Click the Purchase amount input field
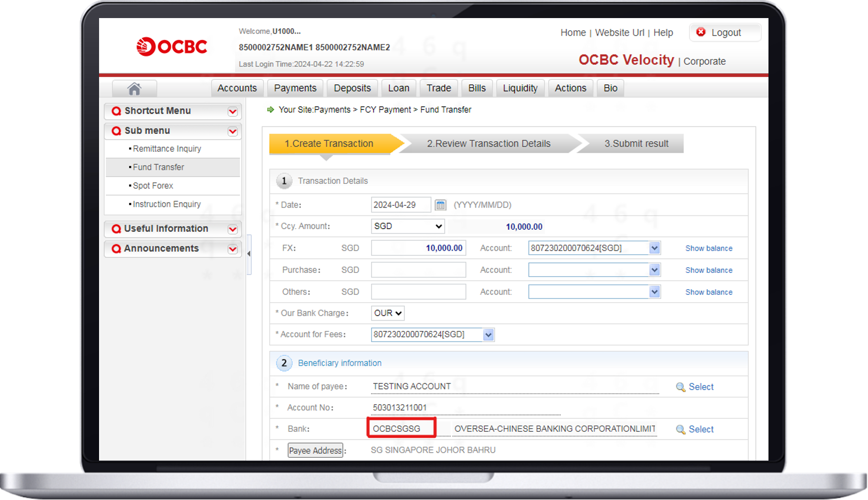868x500 pixels. coord(418,270)
